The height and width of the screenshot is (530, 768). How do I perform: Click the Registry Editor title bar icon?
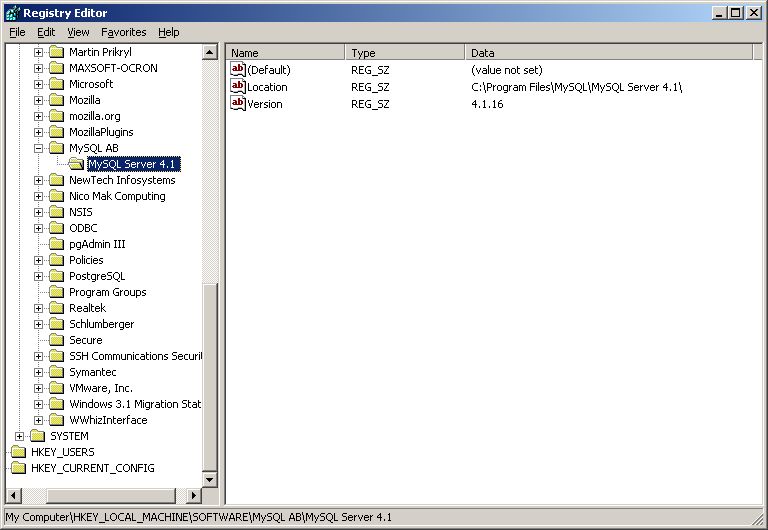tap(12, 12)
